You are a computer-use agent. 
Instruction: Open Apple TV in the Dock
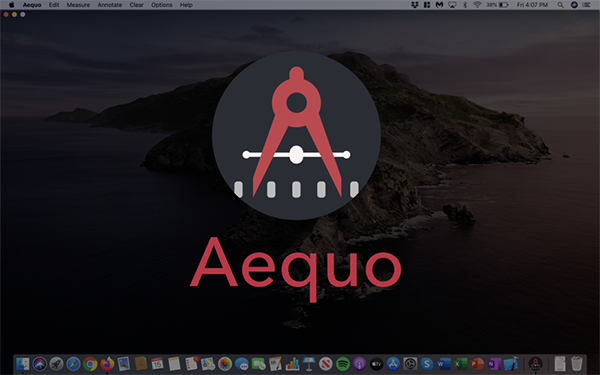pyautogui.click(x=377, y=364)
